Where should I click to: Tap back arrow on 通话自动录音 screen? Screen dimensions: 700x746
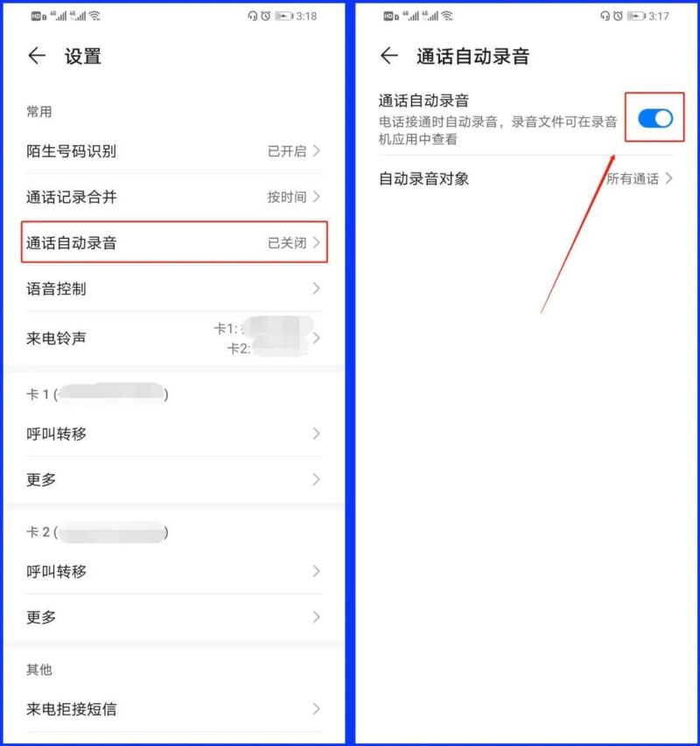point(389,56)
